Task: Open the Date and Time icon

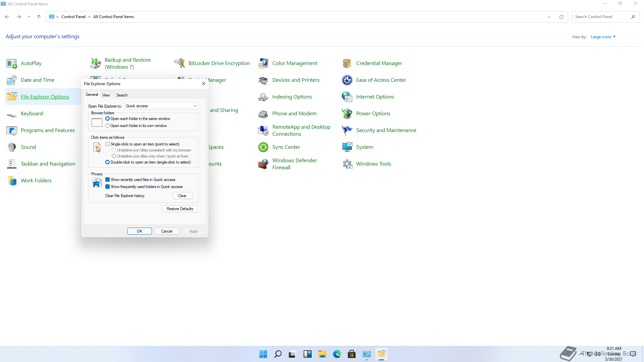Action: [12, 80]
